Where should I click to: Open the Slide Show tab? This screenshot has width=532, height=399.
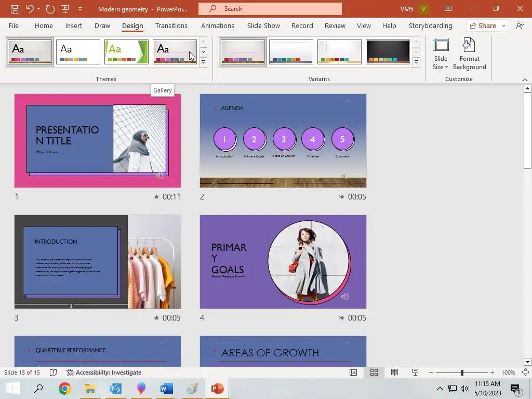(263, 26)
